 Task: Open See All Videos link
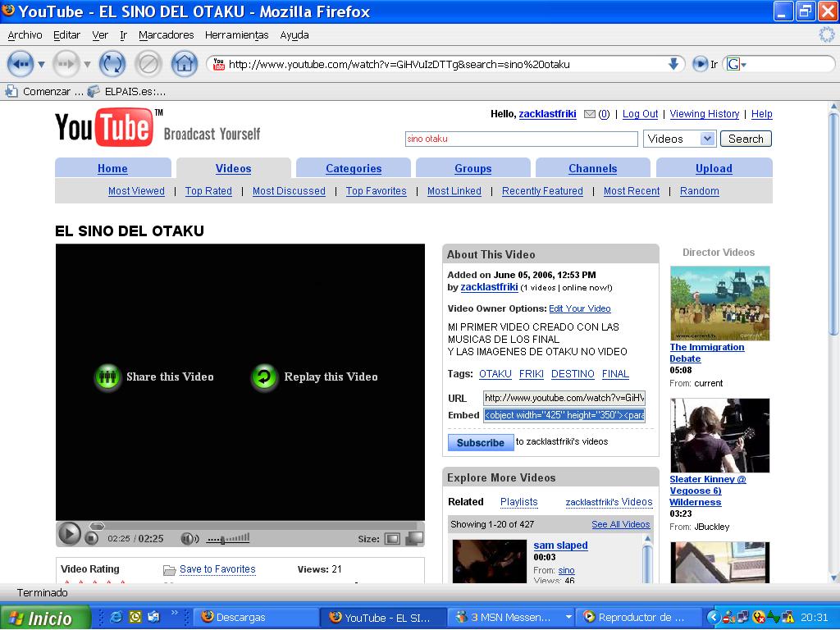pos(620,524)
